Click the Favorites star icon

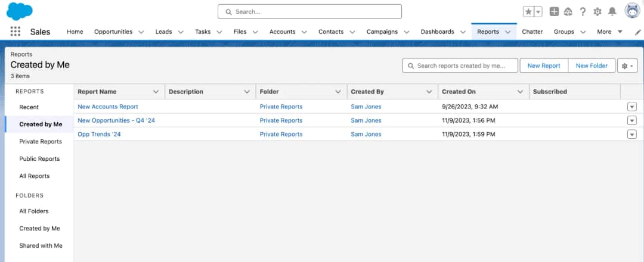pyautogui.click(x=528, y=12)
